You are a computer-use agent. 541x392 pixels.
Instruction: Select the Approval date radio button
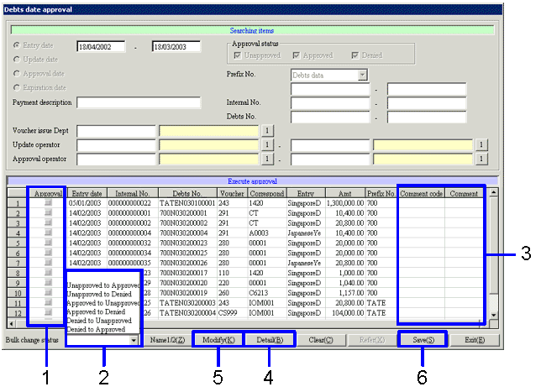[x=17, y=74]
